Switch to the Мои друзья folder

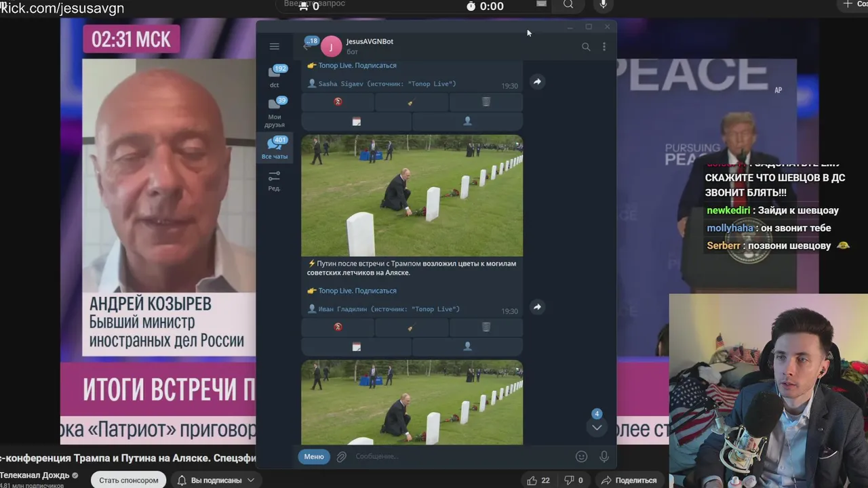[x=275, y=113]
